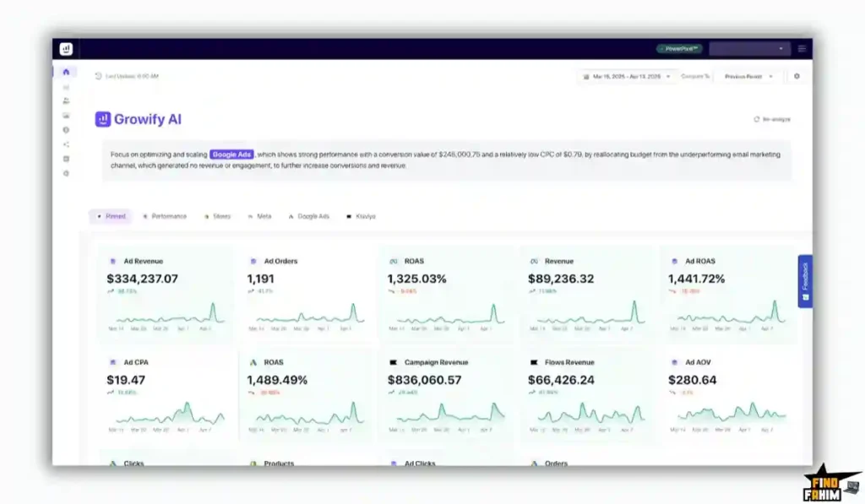Select the reports icon in the left sidebar
This screenshot has width=865, height=504.
click(x=65, y=87)
